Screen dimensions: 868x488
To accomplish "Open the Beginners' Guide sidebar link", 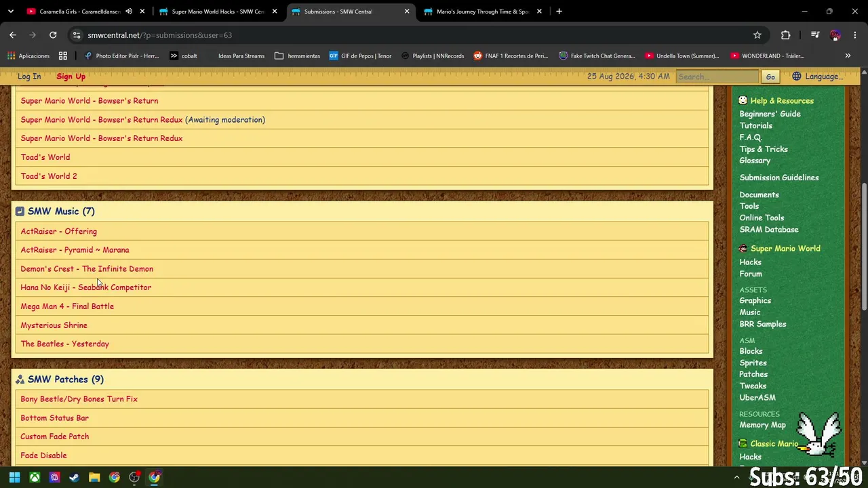I will (770, 114).
